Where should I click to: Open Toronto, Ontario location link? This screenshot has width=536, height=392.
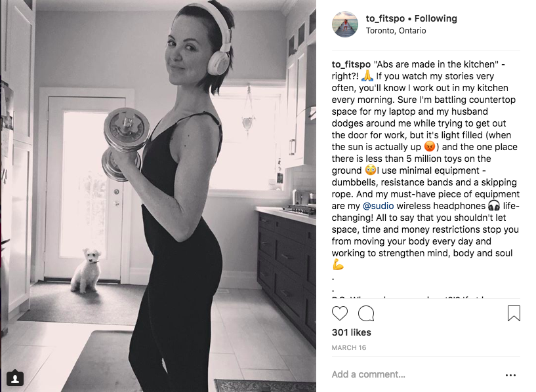[x=396, y=31]
